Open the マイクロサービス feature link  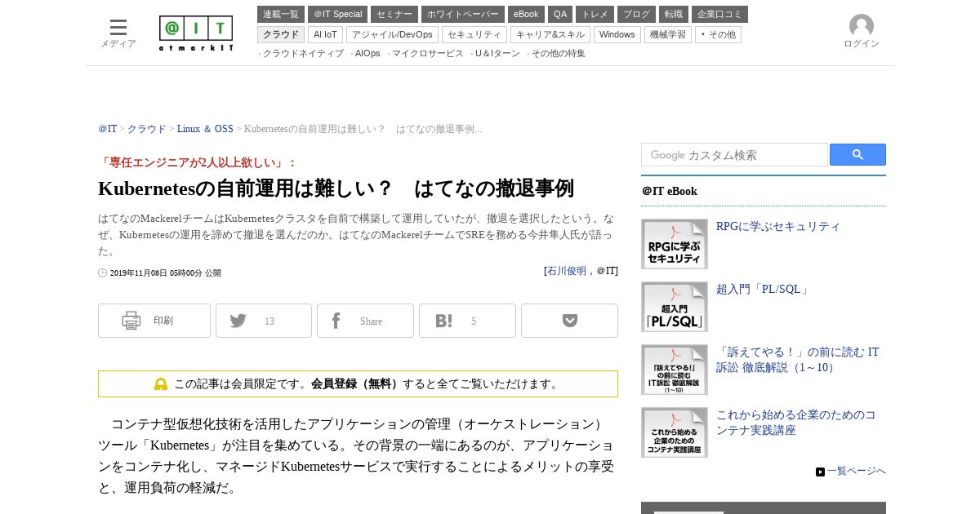coord(428,54)
